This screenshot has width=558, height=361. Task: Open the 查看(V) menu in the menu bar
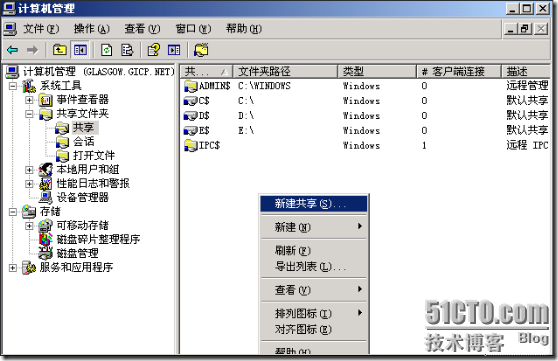click(x=142, y=28)
